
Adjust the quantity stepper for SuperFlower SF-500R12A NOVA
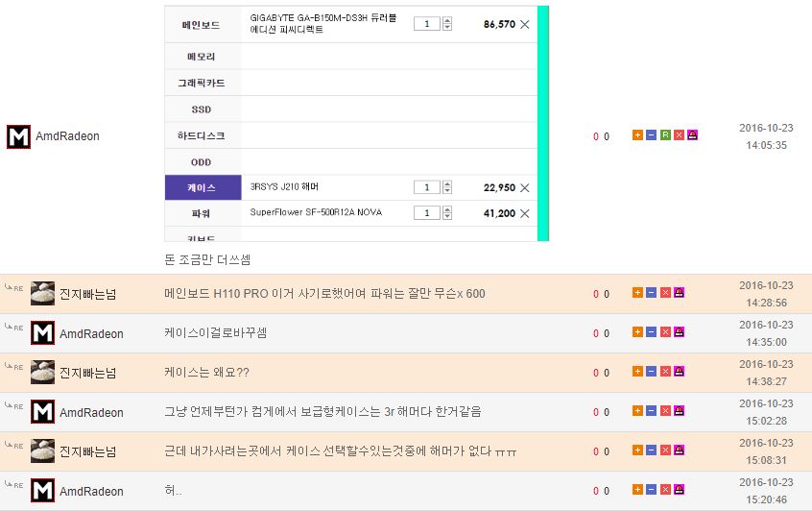[x=447, y=212]
